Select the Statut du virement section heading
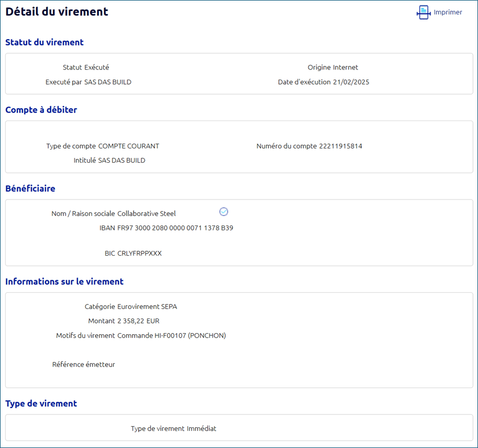478x448 pixels. click(44, 42)
